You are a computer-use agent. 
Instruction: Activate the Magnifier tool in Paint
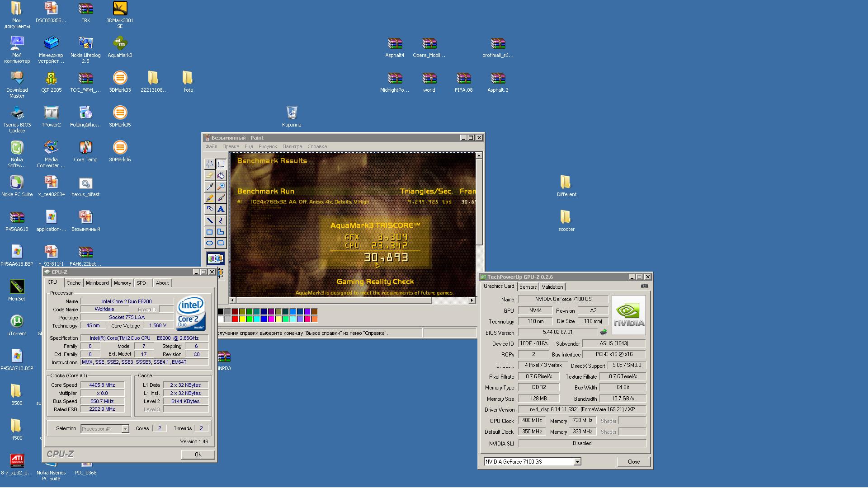(221, 186)
